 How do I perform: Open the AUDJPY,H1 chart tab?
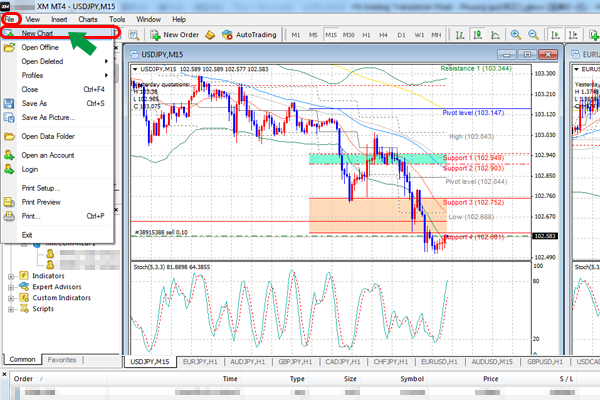(x=247, y=362)
